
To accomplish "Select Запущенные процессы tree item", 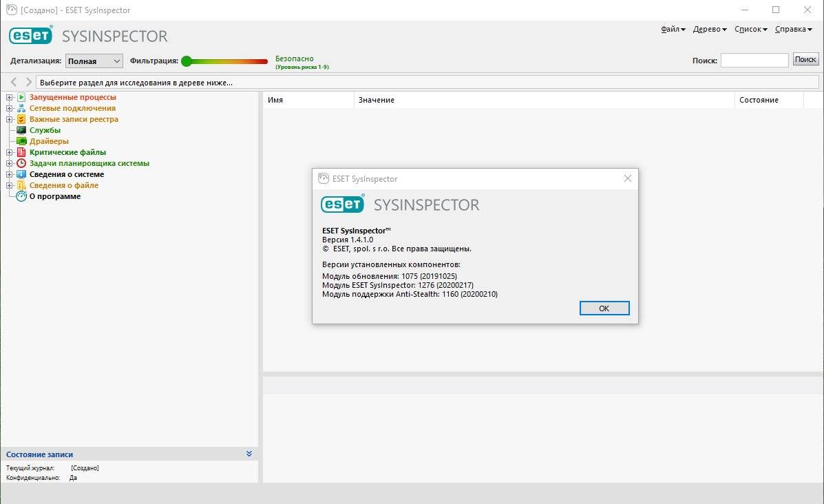I will pyautogui.click(x=72, y=97).
